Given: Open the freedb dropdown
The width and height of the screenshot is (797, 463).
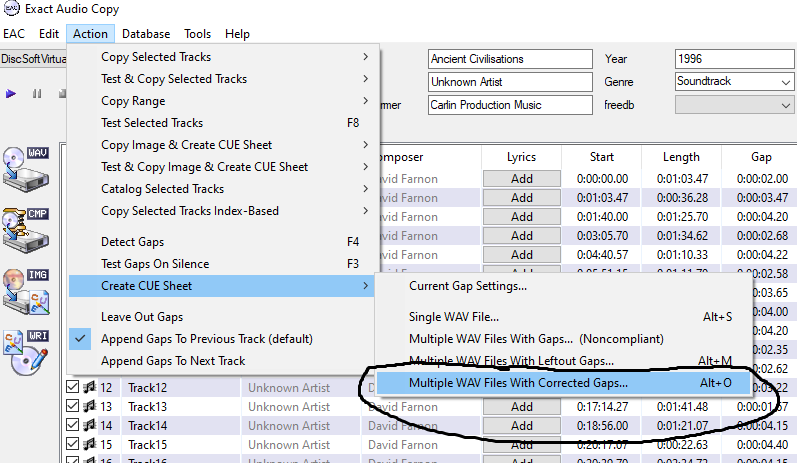Looking at the screenshot, I should (x=734, y=105).
